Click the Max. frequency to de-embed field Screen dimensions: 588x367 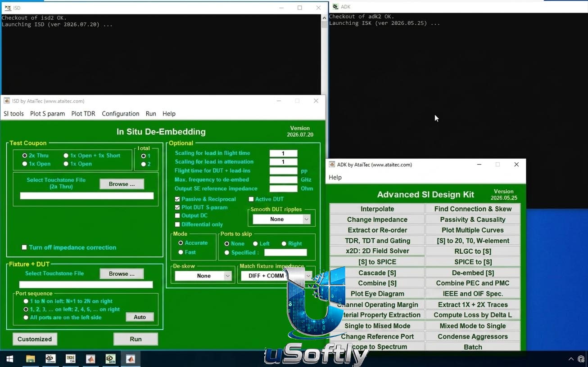(283, 180)
